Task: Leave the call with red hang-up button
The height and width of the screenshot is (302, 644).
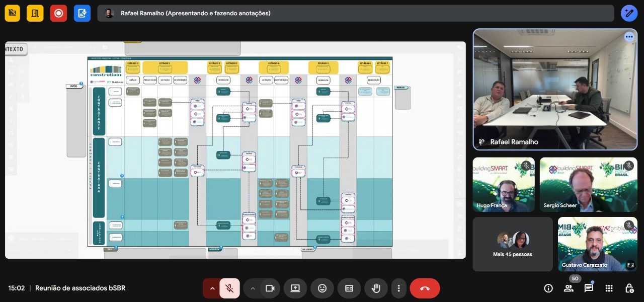Action: coord(425,288)
